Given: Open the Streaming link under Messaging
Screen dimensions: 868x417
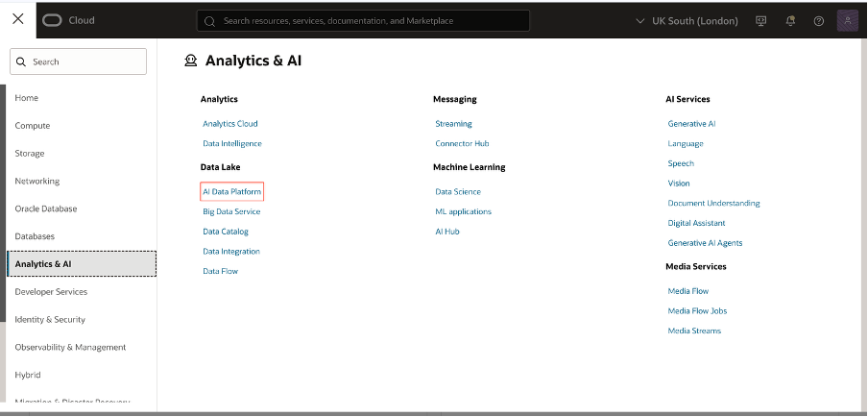Looking at the screenshot, I should point(453,124).
